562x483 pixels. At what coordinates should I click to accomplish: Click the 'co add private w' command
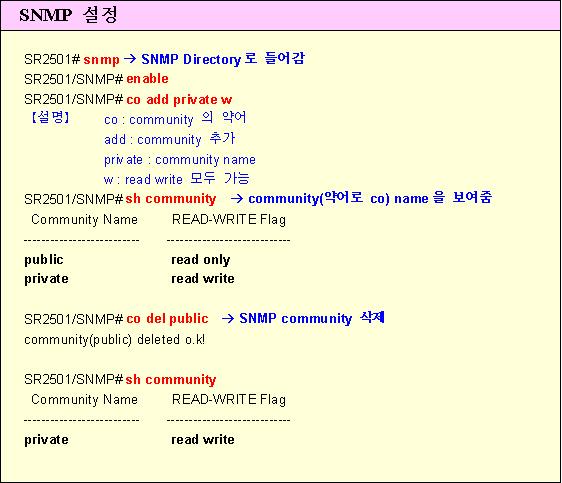tap(179, 99)
